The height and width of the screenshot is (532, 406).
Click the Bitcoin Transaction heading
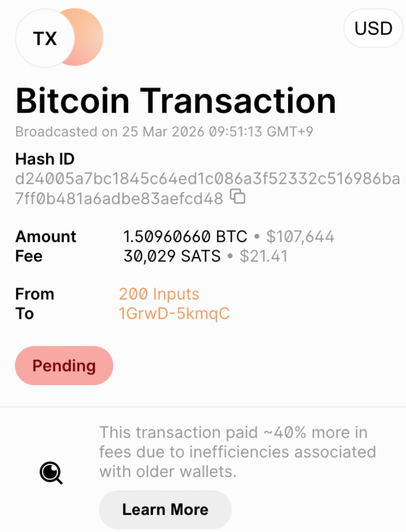[x=175, y=101]
